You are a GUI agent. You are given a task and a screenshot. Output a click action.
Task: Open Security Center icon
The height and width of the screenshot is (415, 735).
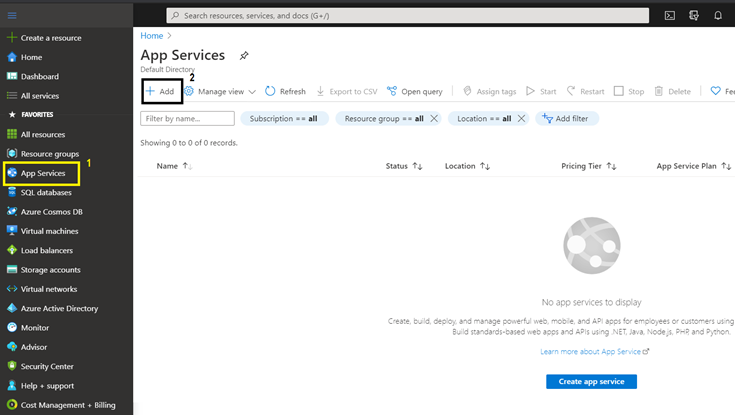(12, 366)
